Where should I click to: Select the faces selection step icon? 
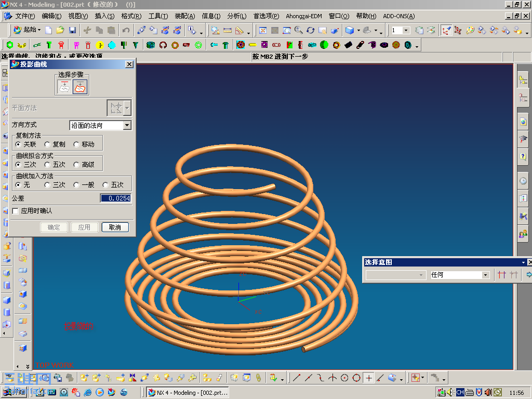[79, 87]
